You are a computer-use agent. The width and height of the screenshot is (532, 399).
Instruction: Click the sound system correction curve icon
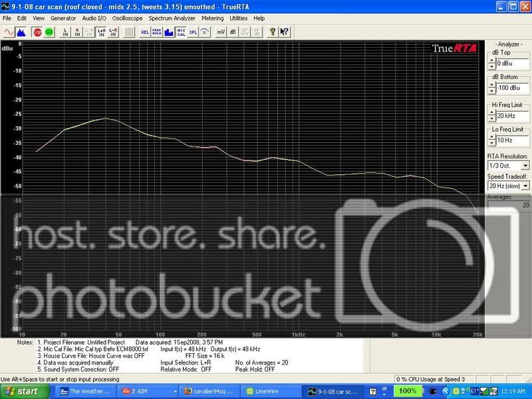(205, 32)
